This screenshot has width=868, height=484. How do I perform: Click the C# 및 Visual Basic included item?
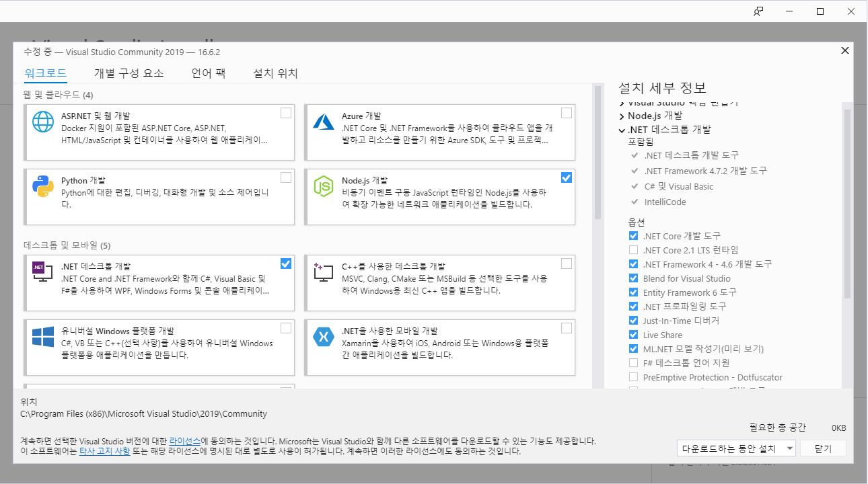click(678, 186)
